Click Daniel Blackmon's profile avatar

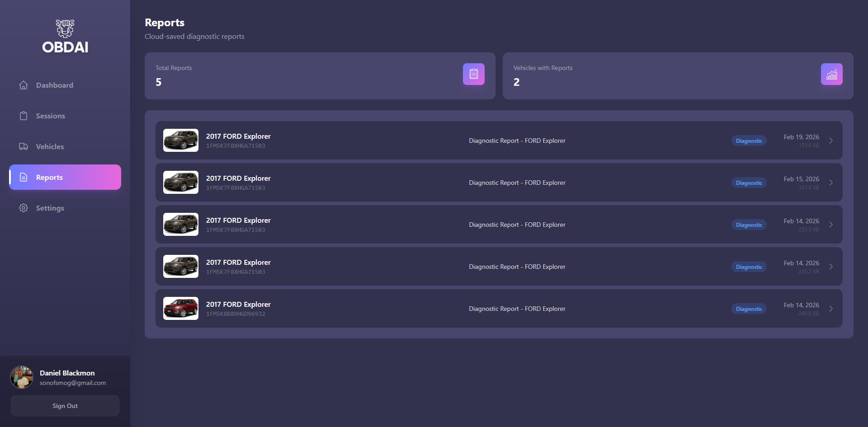pos(22,377)
